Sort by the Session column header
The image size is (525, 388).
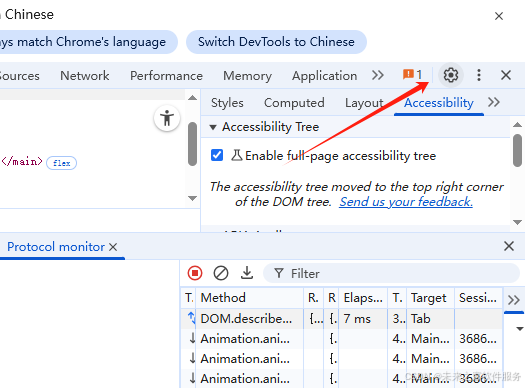(x=478, y=298)
